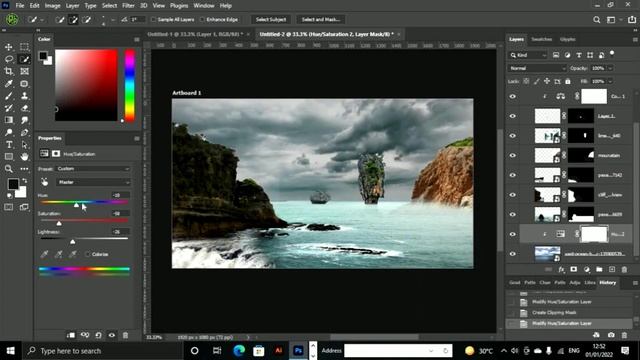Select the Brush tool
Viewport: 640px width, 360px height.
point(9,96)
